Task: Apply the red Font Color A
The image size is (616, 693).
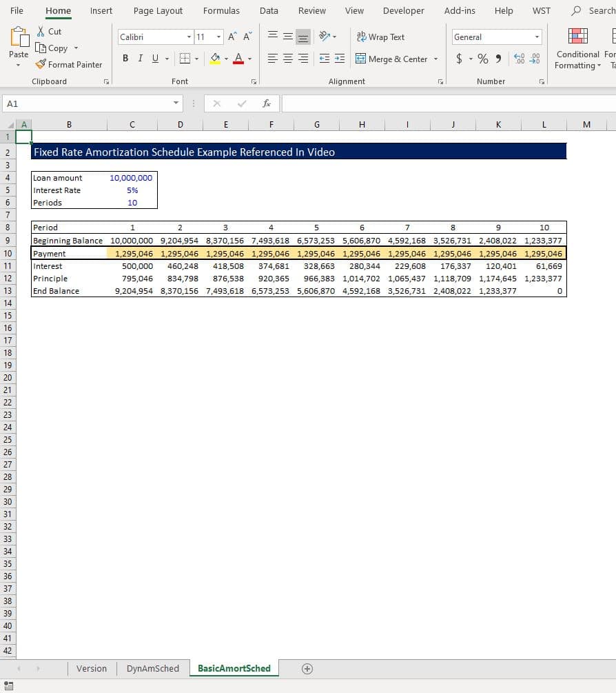Action: pyautogui.click(x=238, y=59)
